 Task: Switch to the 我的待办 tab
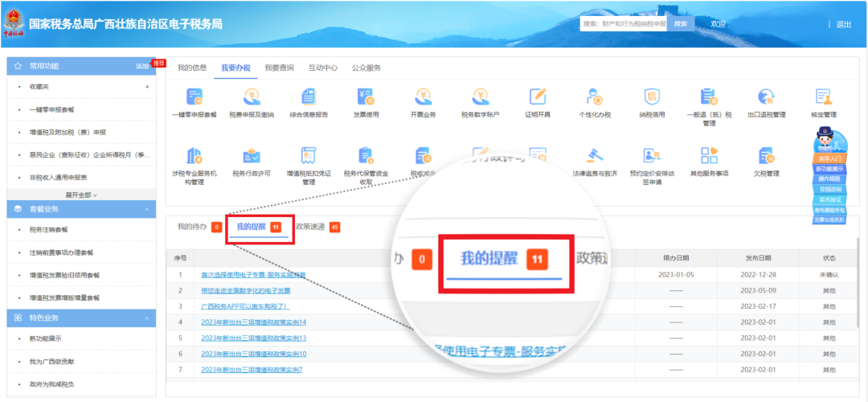(192, 227)
